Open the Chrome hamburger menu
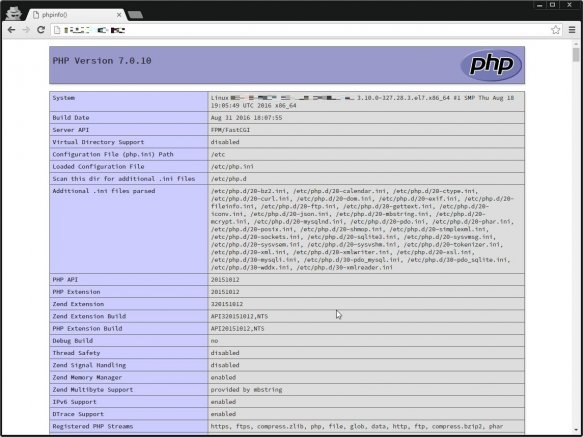583x437 pixels. pos(572,30)
